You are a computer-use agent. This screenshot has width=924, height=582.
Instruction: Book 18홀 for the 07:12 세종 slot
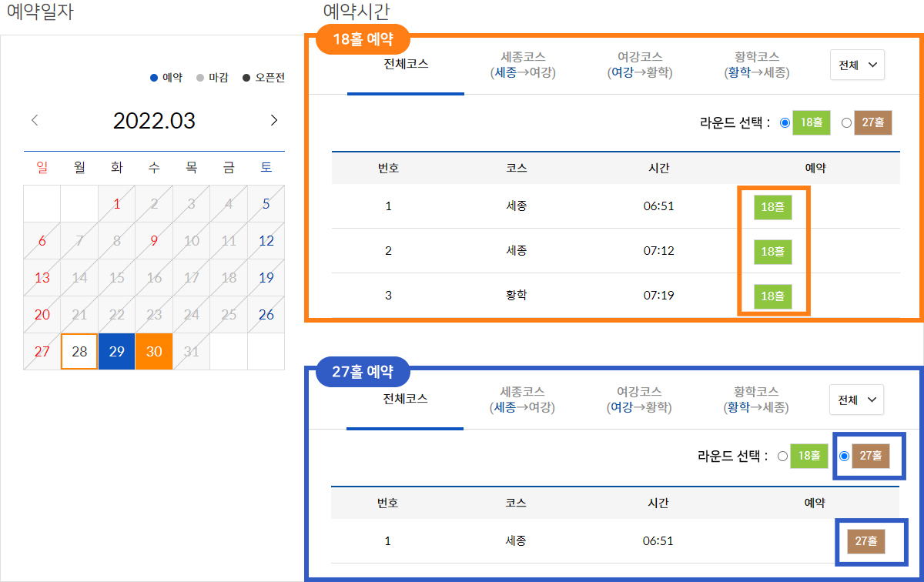[772, 252]
